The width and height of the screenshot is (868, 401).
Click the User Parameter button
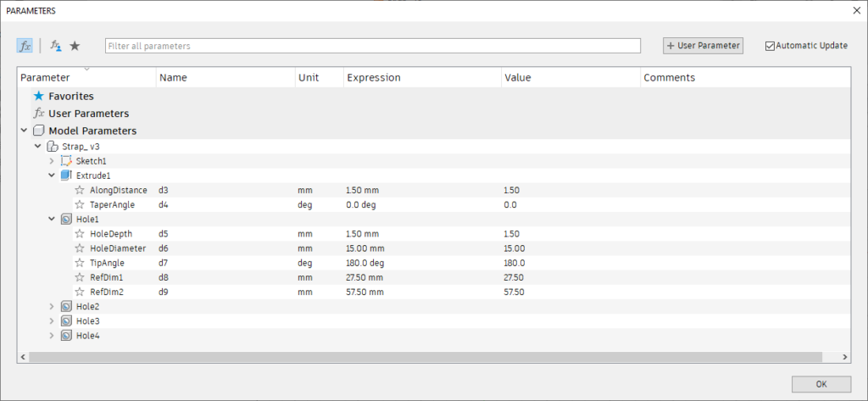point(703,46)
